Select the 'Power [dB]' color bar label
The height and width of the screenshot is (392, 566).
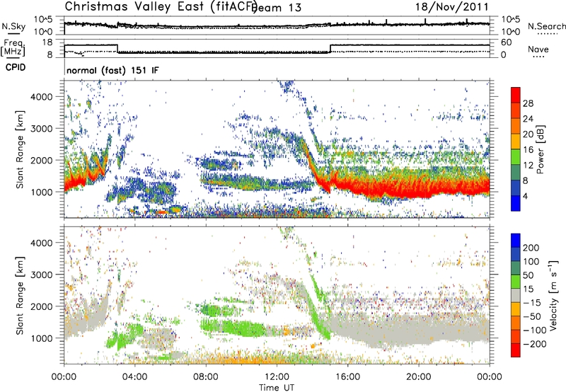point(541,149)
